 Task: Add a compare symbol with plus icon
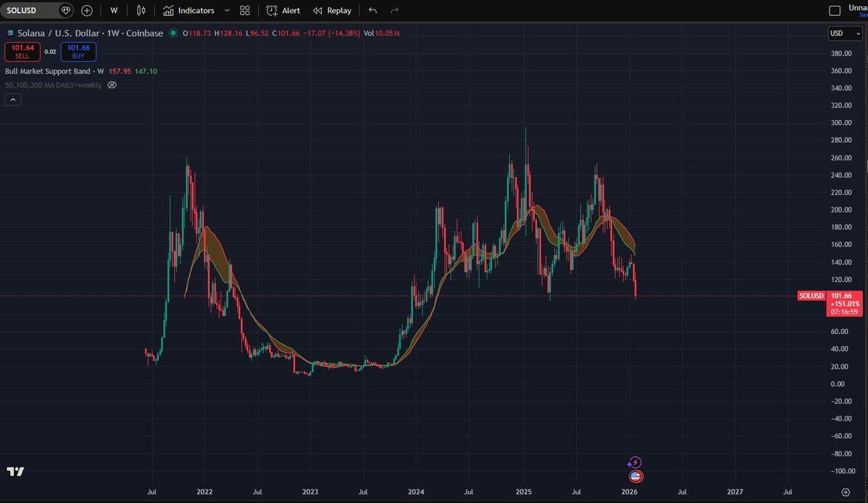tap(87, 11)
